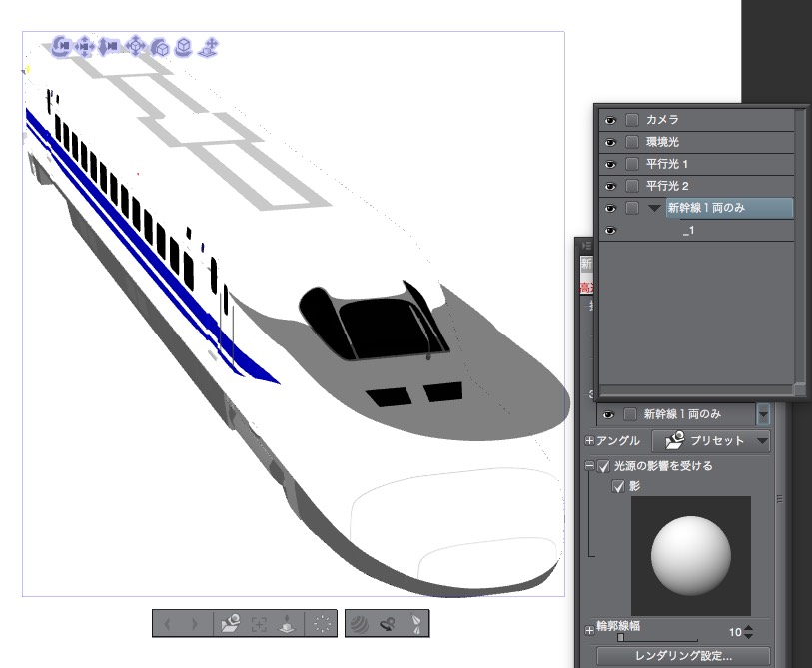Click the panel menu icon above sub tool detail
This screenshot has height=668, width=812.
click(585, 245)
